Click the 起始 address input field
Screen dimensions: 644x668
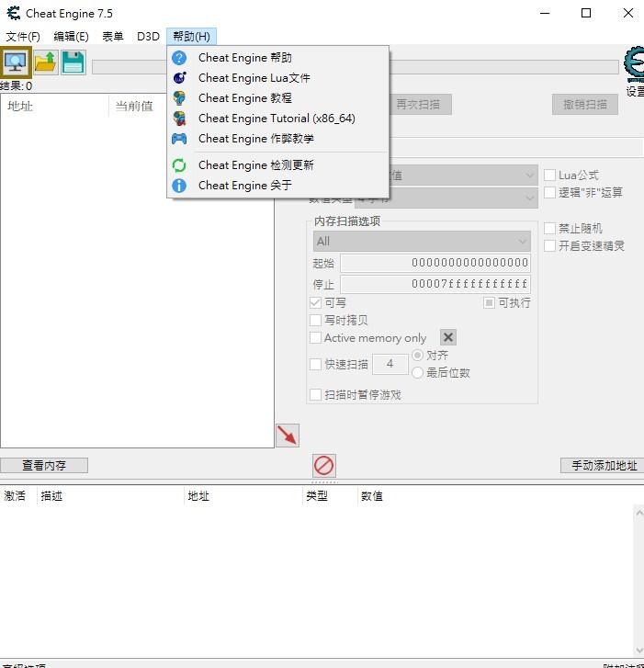click(435, 263)
